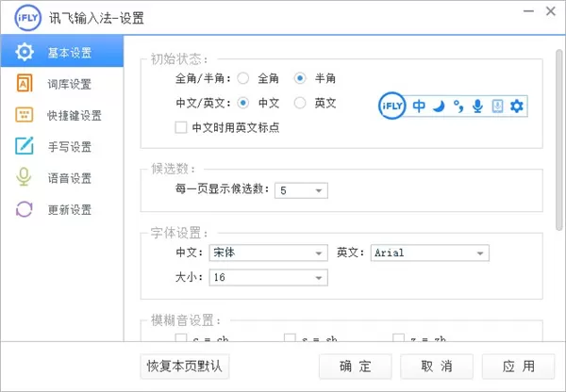Image resolution: width=566 pixels, height=392 pixels.
Task: Click the iFLY logo in the title bar
Action: [x=27, y=18]
